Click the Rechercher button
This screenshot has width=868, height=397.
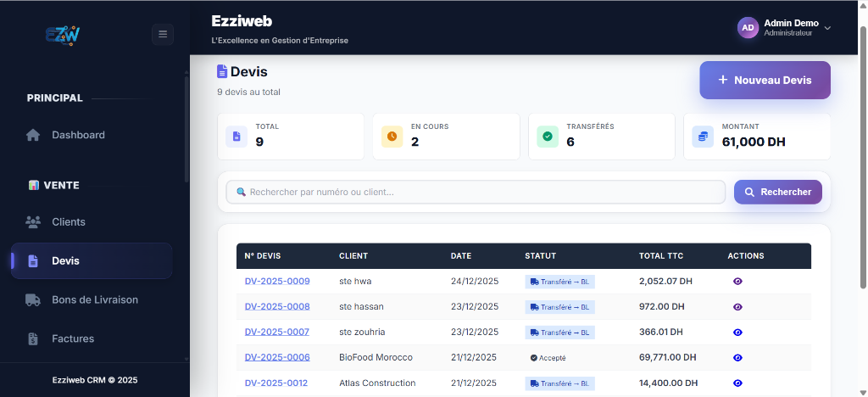tap(778, 192)
